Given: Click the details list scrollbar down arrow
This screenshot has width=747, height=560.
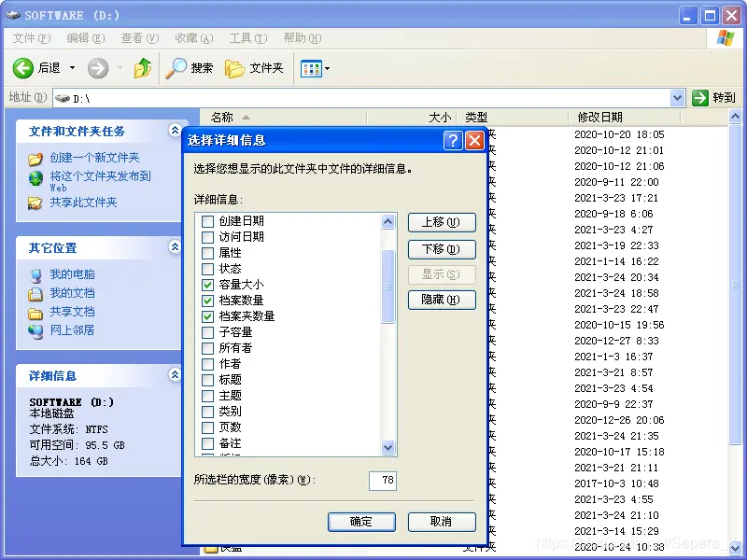Looking at the screenshot, I should point(388,447).
